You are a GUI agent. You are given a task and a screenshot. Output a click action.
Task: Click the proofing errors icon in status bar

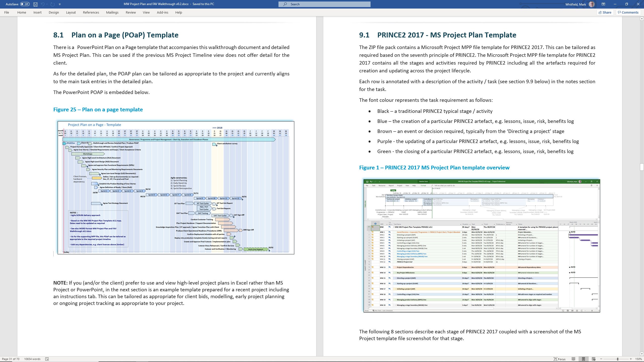pyautogui.click(x=47, y=359)
